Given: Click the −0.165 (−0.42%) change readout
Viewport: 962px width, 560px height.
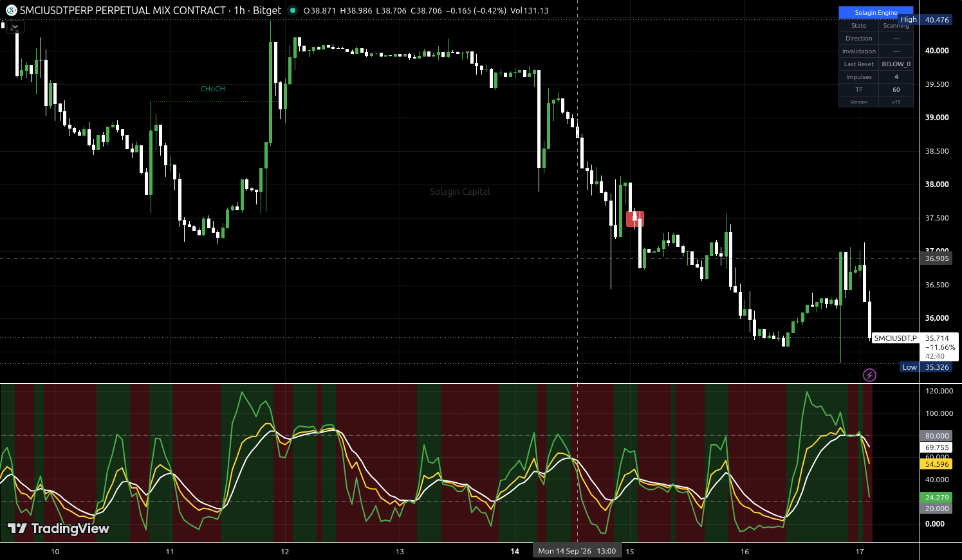Looking at the screenshot, I should (476, 11).
